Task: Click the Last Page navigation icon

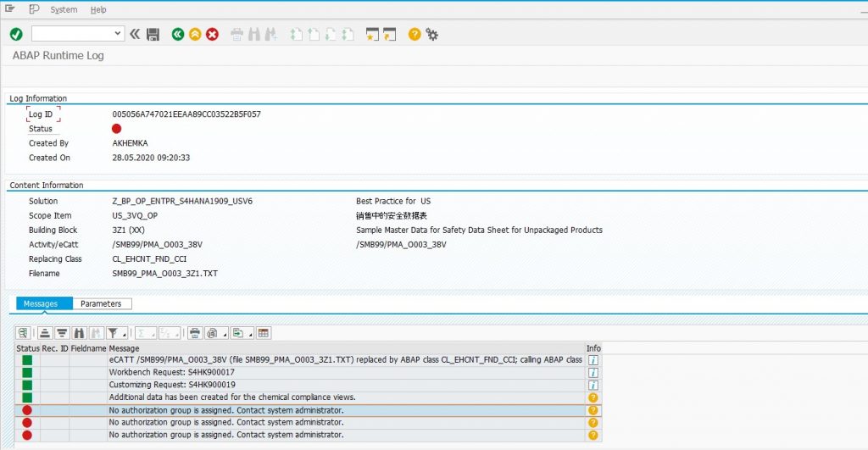Action: (x=348, y=34)
